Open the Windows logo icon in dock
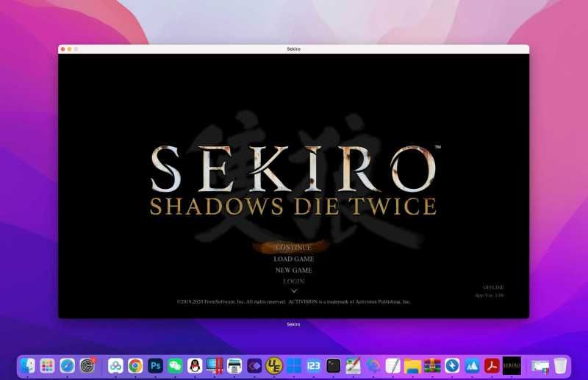This screenshot has width=588, height=380. click(294, 366)
